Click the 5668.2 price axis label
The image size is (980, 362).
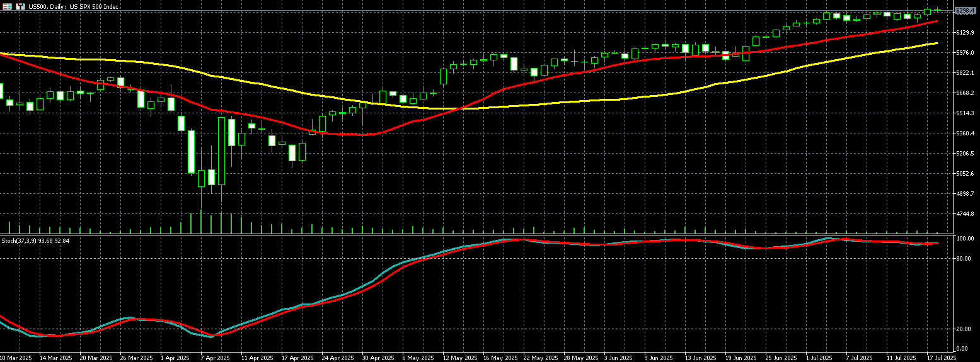click(x=964, y=93)
